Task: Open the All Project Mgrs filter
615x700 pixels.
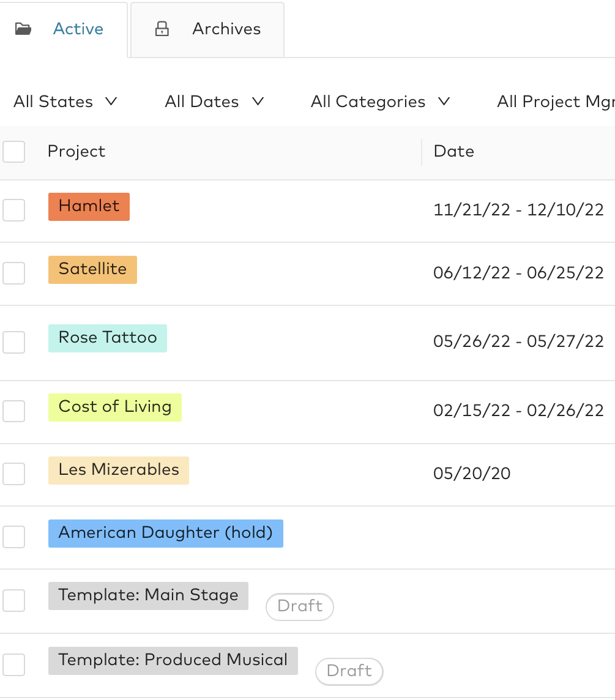Action: click(x=556, y=102)
